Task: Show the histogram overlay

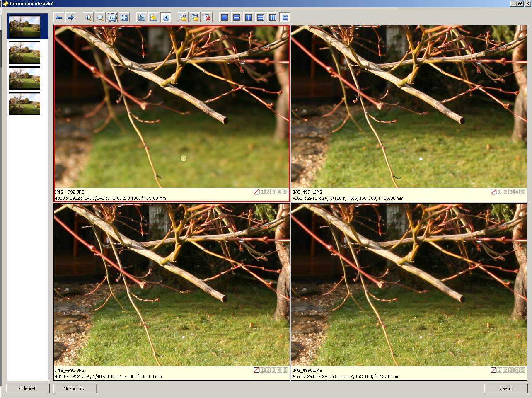Action: [x=142, y=17]
